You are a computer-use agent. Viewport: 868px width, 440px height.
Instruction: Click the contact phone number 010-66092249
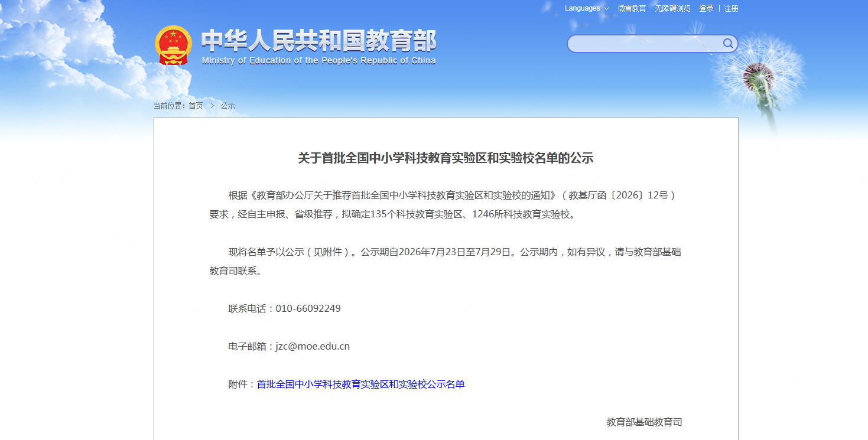[x=308, y=309]
